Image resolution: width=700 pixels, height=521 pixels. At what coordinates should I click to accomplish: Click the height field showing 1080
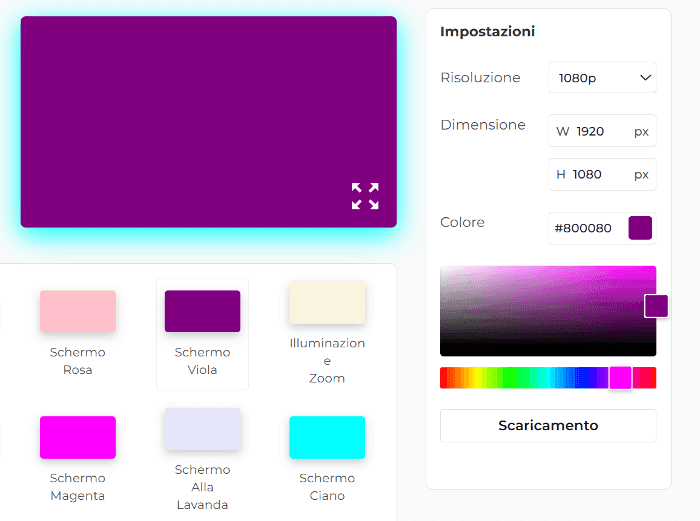click(x=602, y=174)
